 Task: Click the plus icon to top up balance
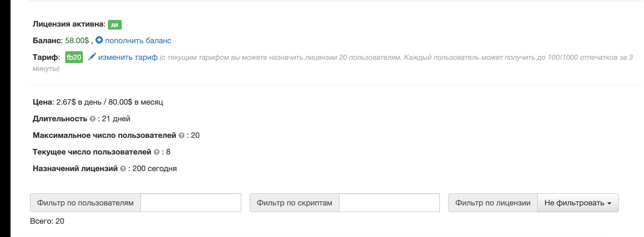click(x=100, y=40)
